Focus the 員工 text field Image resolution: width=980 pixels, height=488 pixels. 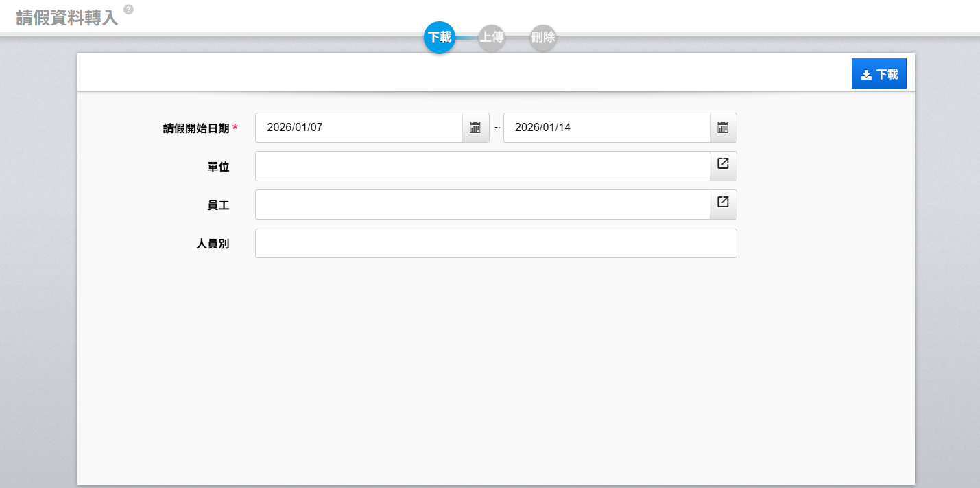click(x=482, y=205)
